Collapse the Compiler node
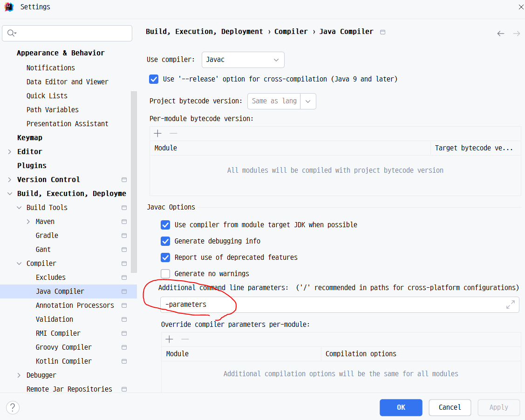The image size is (525, 420). pos(19,264)
